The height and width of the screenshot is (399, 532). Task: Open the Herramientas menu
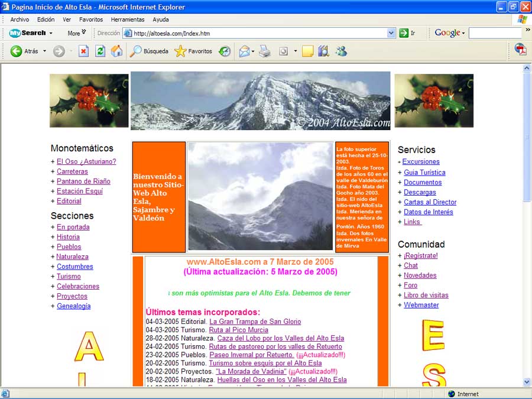[128, 20]
